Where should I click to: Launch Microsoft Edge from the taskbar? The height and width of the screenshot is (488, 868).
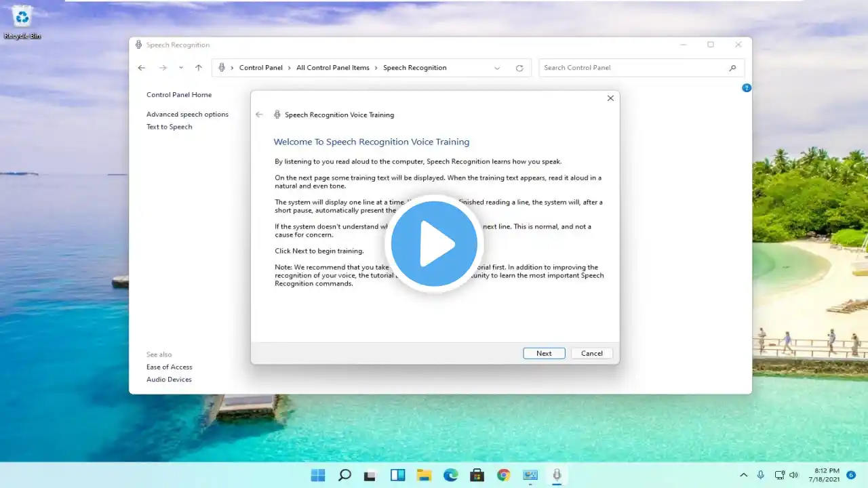450,475
